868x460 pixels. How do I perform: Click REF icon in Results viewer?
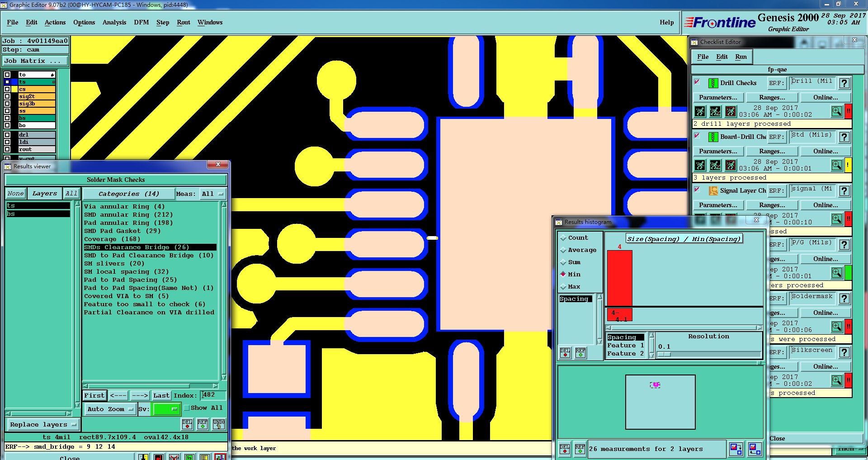pos(203,424)
